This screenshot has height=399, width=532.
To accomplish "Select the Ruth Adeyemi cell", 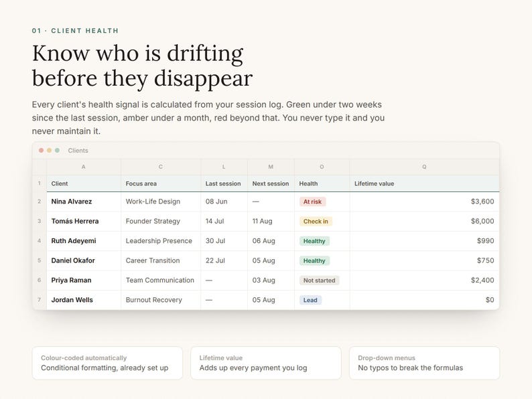I will click(84, 241).
